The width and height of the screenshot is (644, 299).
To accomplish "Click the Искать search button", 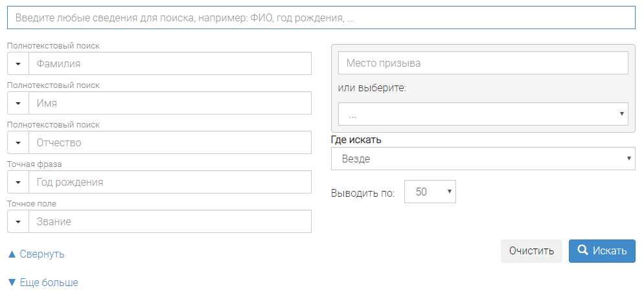I will (x=602, y=251).
